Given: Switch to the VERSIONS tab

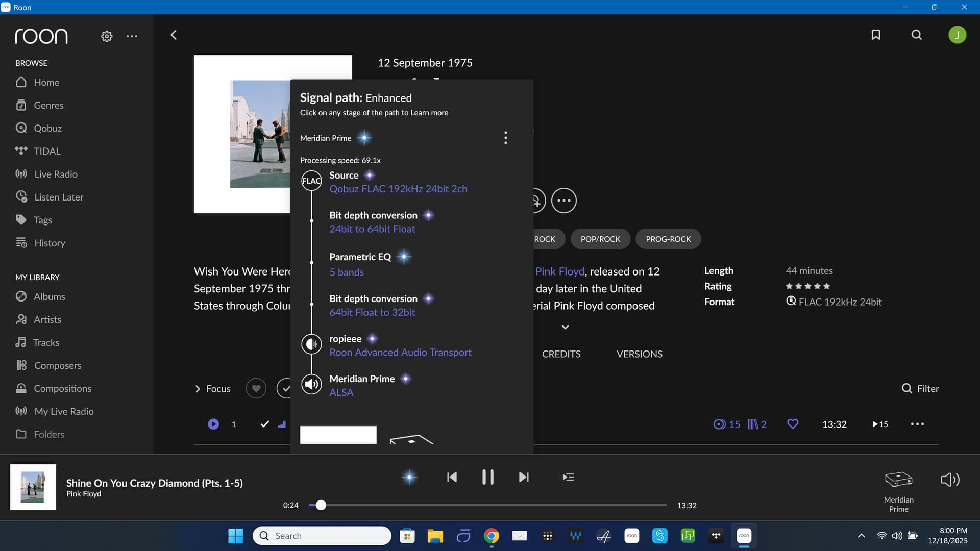Looking at the screenshot, I should [639, 354].
